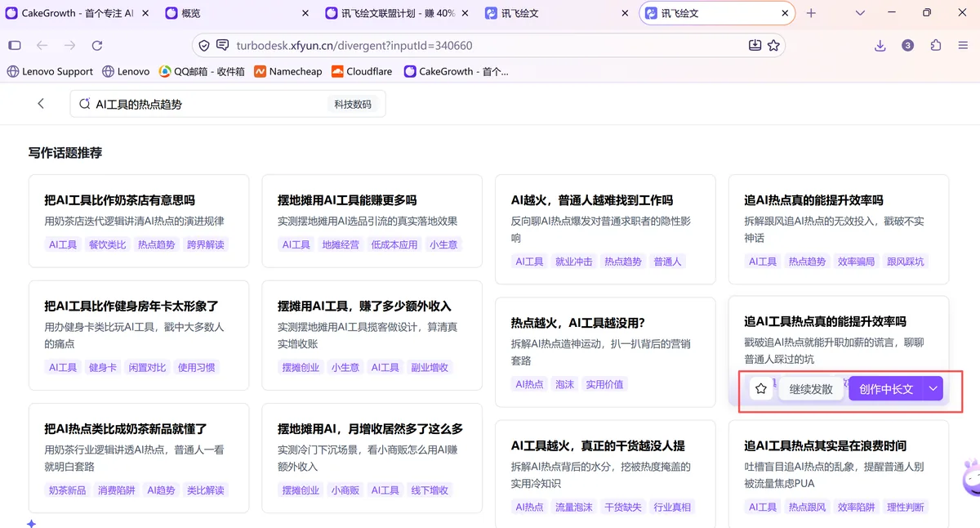The width and height of the screenshot is (980, 528).
Task: Click the 消费陷阱 tag
Action: coord(117,490)
